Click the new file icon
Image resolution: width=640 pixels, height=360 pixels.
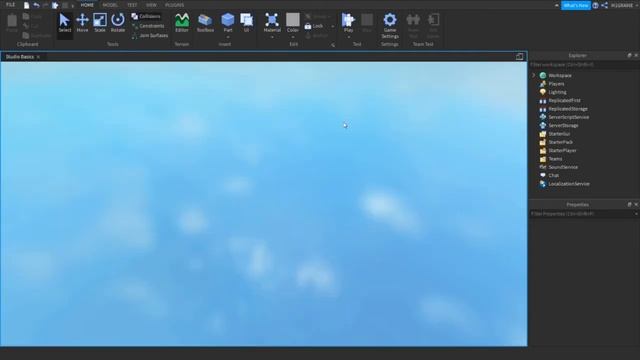click(27, 5)
